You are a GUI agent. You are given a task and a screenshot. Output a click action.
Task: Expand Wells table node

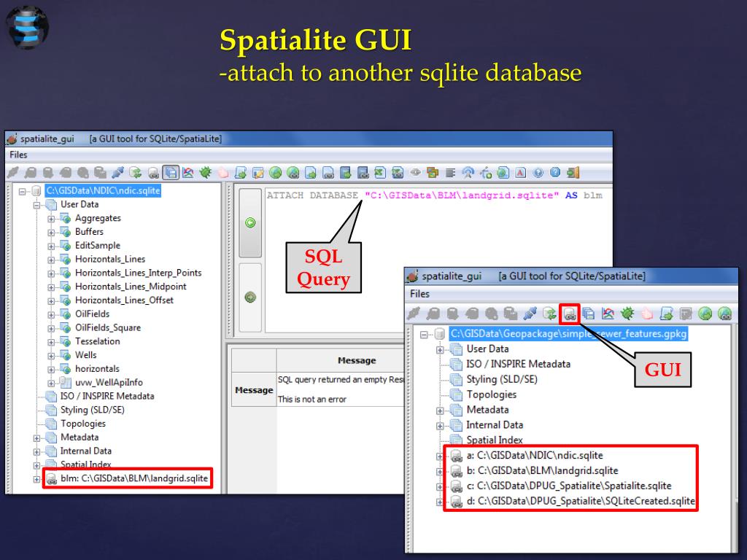(x=51, y=356)
